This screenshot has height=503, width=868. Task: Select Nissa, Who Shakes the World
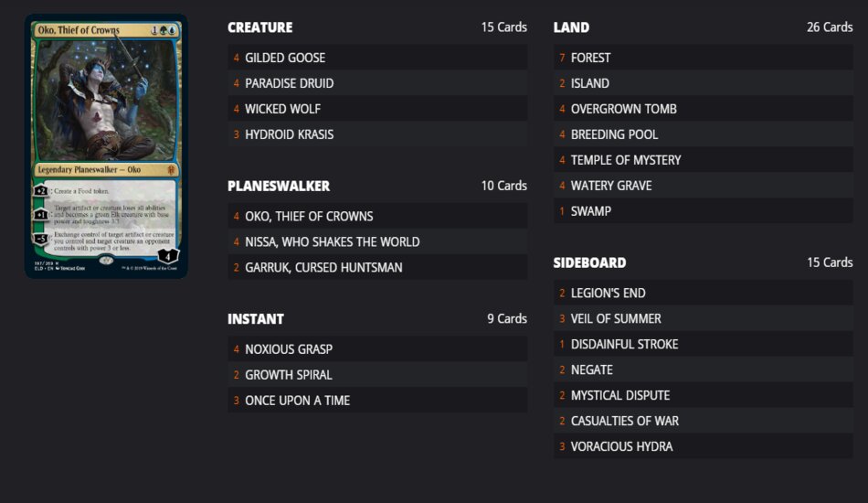377,241
